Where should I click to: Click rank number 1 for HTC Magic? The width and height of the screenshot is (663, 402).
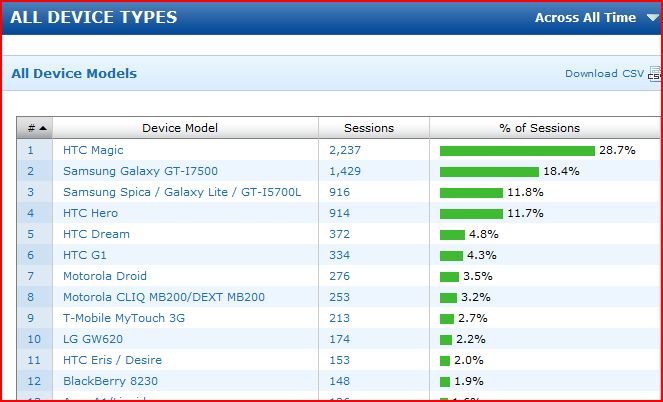[30, 150]
